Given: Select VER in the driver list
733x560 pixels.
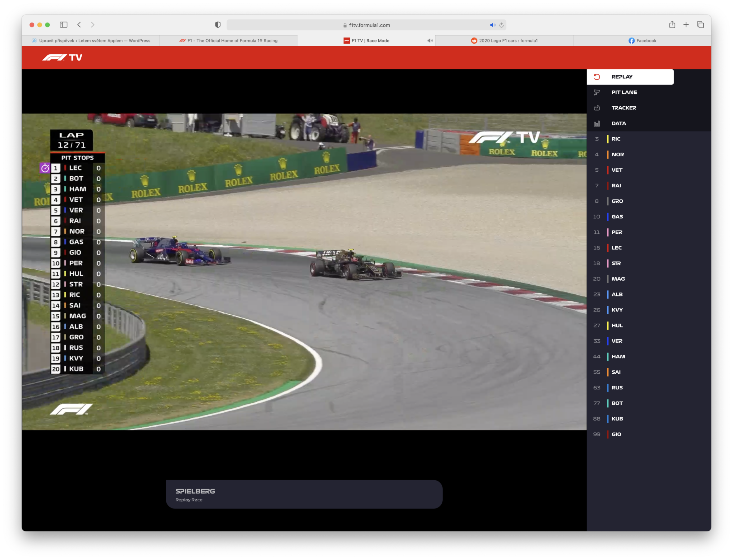Looking at the screenshot, I should 617,341.
